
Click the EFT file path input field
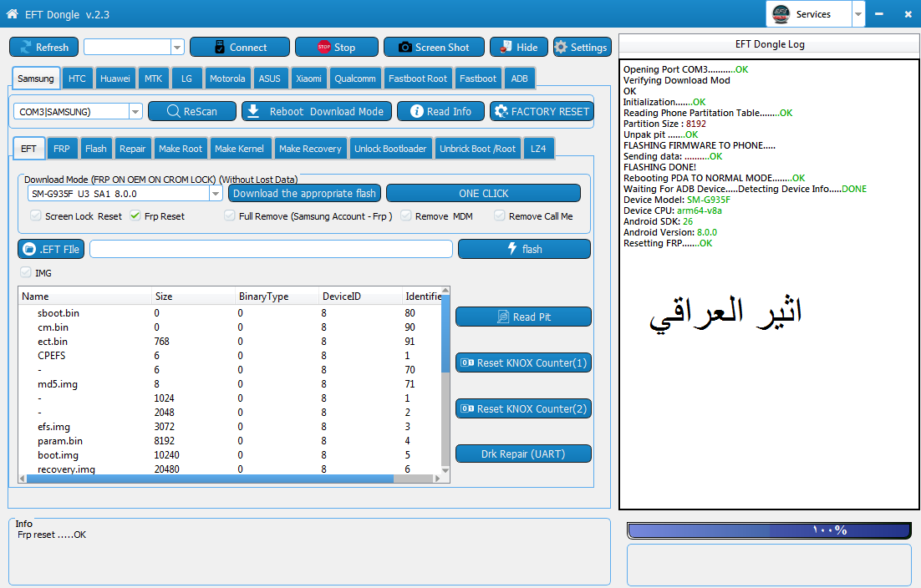pos(271,249)
